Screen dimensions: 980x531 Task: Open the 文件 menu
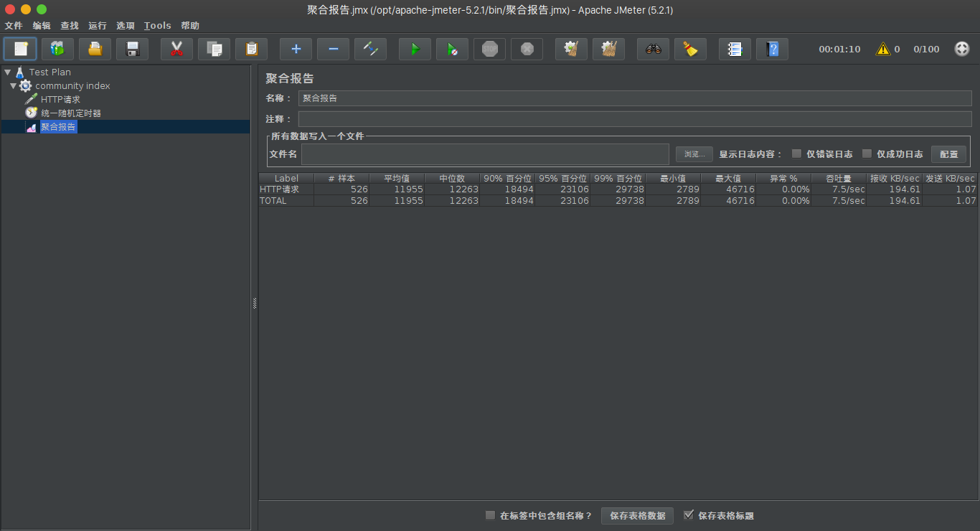14,26
